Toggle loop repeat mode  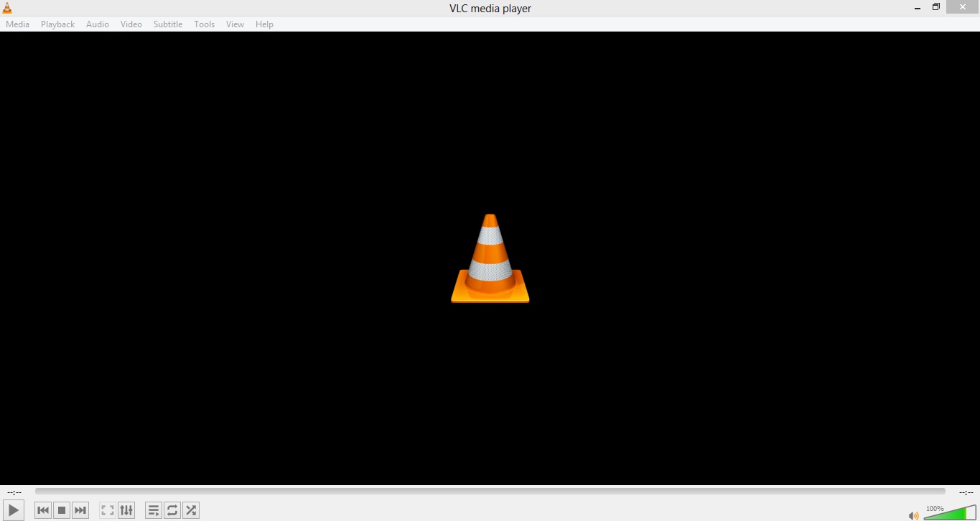[172, 510]
